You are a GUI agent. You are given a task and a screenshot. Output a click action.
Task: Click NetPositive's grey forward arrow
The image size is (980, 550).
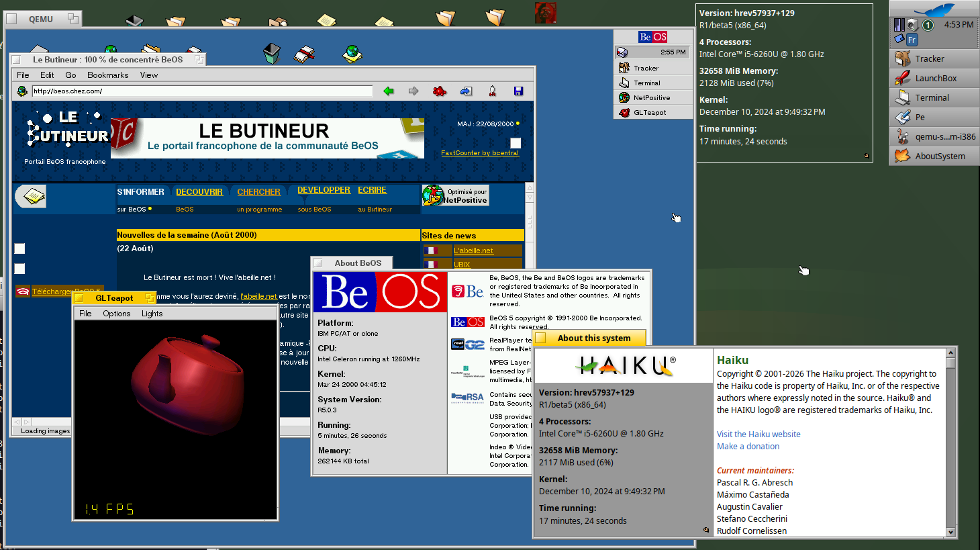coord(413,91)
